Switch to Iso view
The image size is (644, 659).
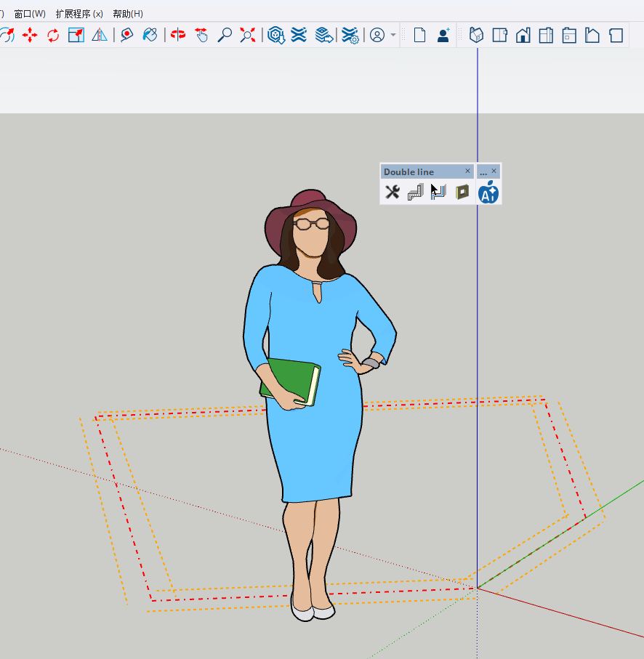coord(476,35)
